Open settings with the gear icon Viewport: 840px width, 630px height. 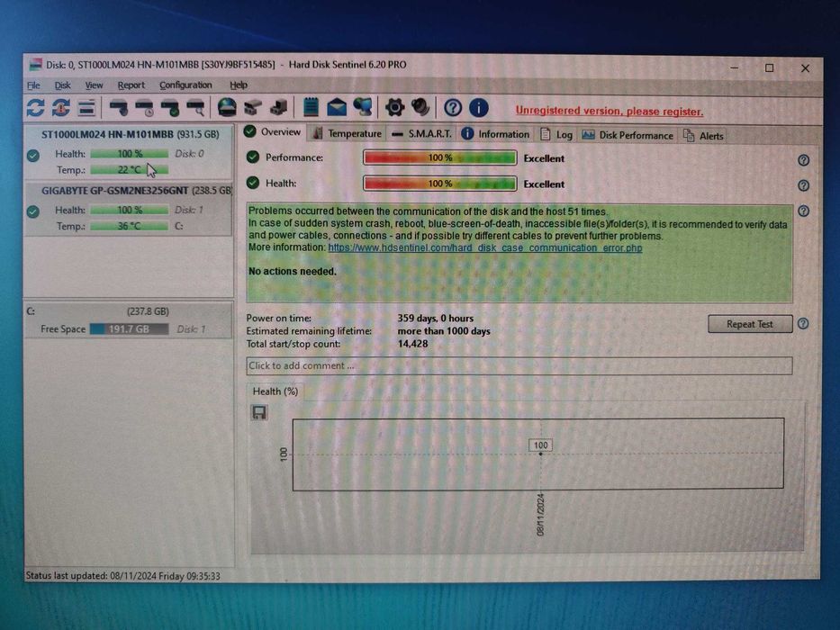[395, 107]
